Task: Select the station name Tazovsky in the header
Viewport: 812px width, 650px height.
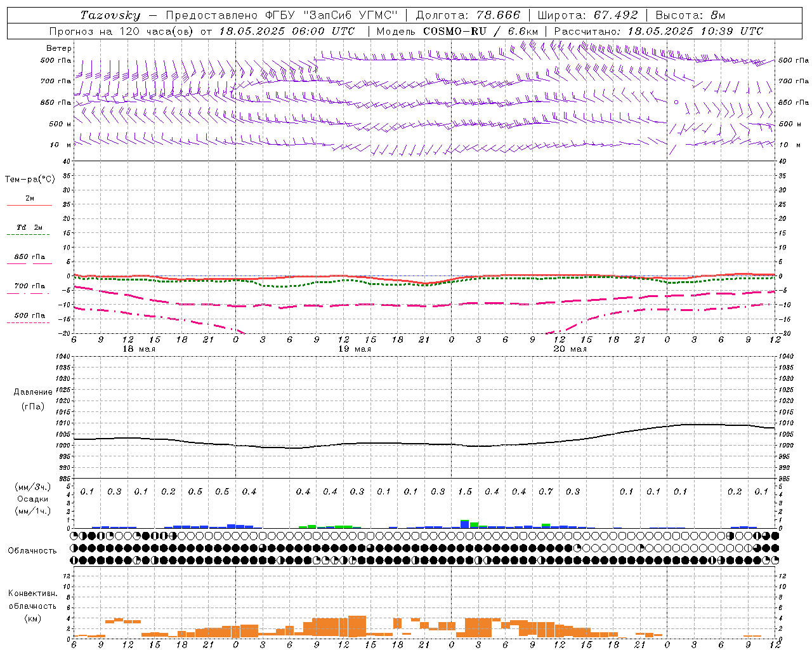Action: point(110,15)
